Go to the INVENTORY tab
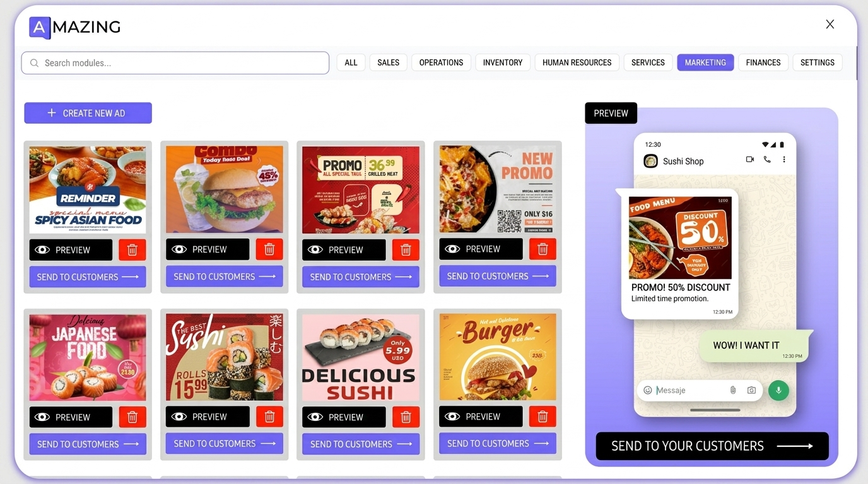Screen dimensions: 868x484 pos(503,62)
